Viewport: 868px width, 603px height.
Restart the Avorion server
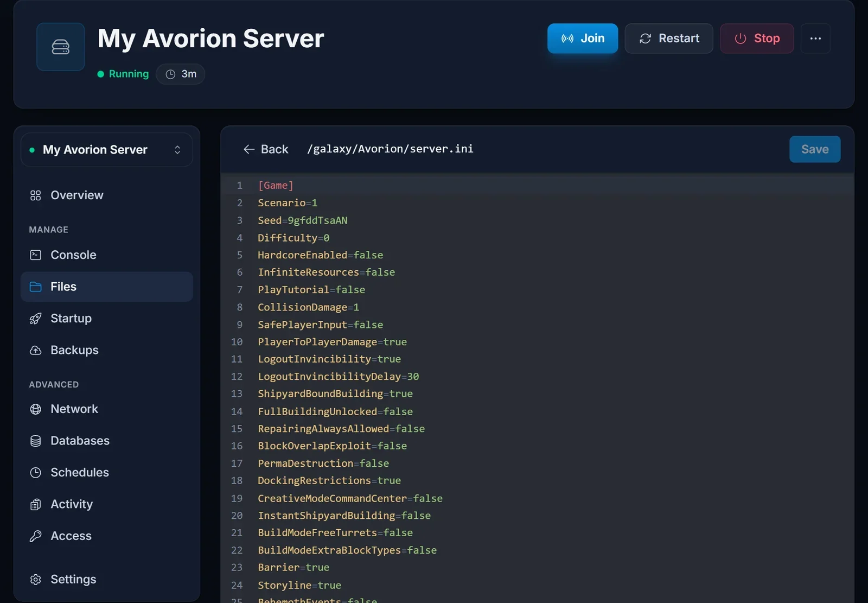point(668,39)
